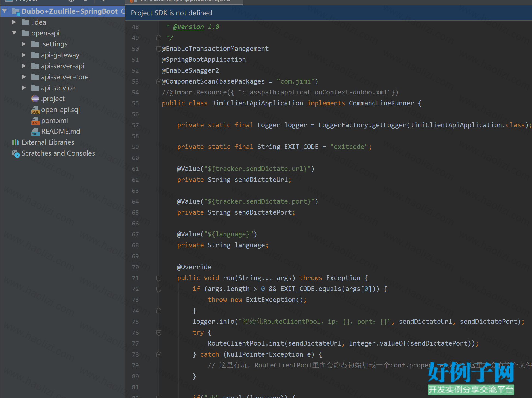This screenshot has width=532, height=398.
Task: Select the api-server-api folder icon
Action: [x=35, y=66]
